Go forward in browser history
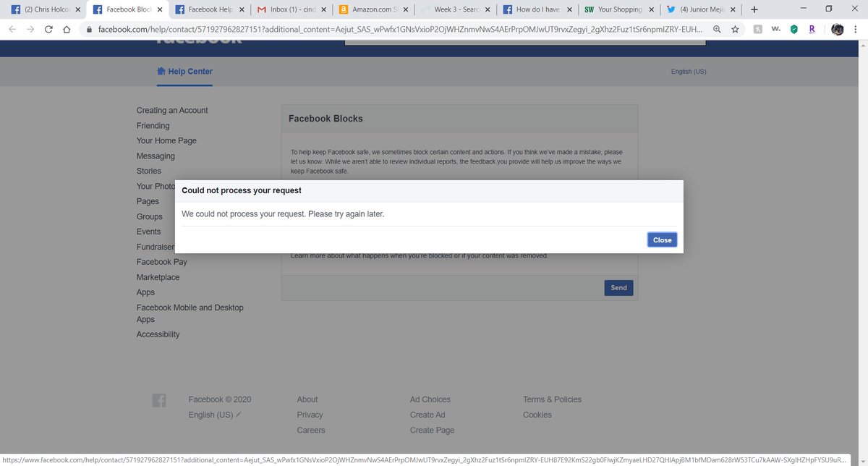The width and height of the screenshot is (868, 466). [x=30, y=30]
